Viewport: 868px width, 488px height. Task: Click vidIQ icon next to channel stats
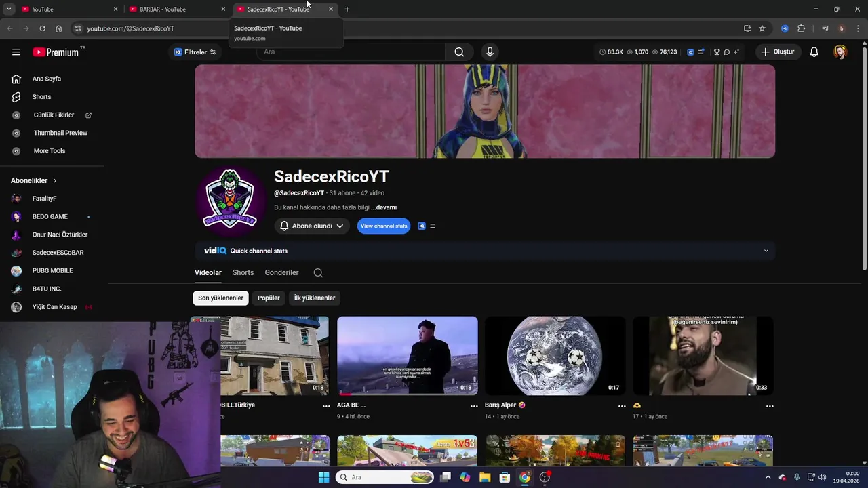(422, 226)
